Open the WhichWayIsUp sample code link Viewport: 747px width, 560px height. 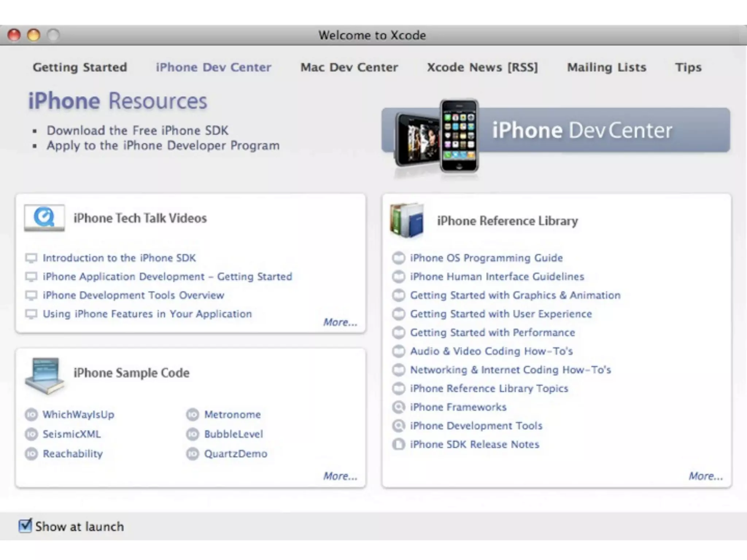[x=78, y=415]
